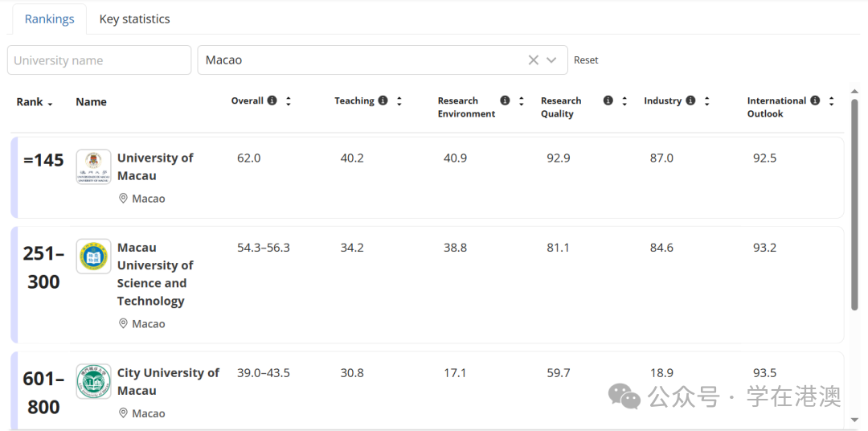Screen dimensions: 868x431
Task: Switch to the Key statistics tab
Action: (x=134, y=19)
